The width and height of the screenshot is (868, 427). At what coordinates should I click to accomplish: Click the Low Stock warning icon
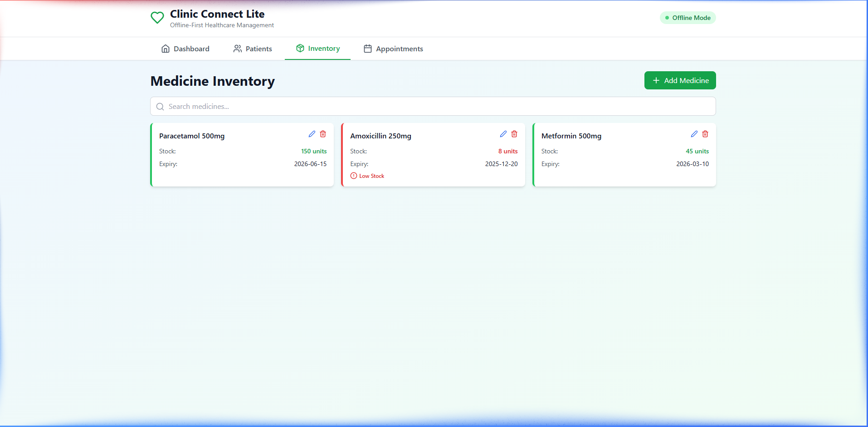[x=354, y=176]
